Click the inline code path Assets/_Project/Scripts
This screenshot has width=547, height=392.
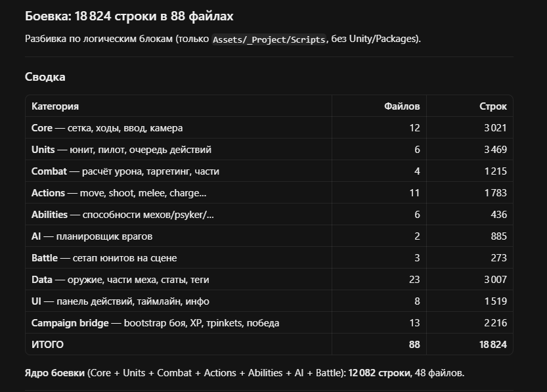click(269, 39)
